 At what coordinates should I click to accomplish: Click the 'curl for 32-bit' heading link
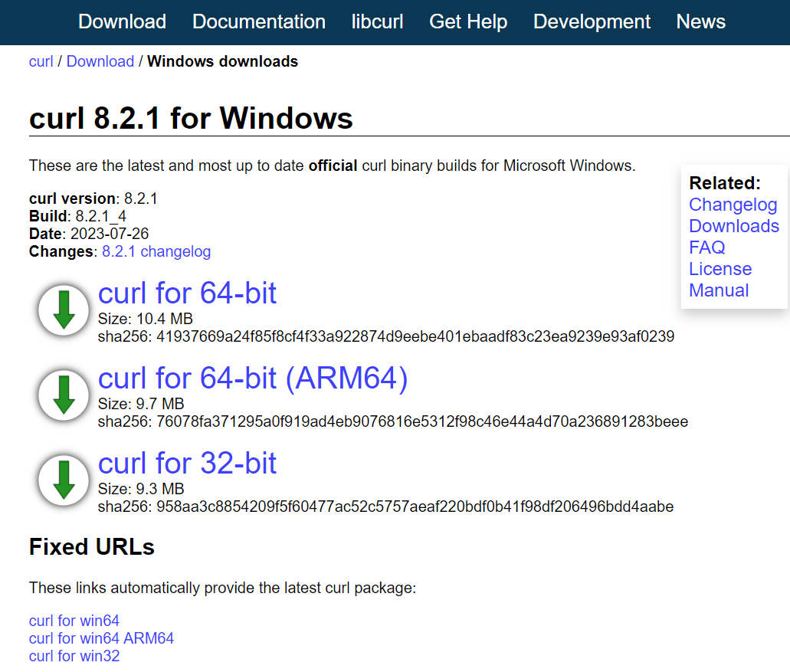click(x=187, y=464)
